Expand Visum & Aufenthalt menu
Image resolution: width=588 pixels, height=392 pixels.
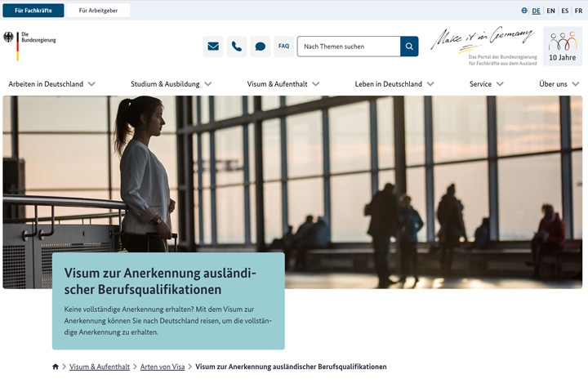[x=283, y=84]
